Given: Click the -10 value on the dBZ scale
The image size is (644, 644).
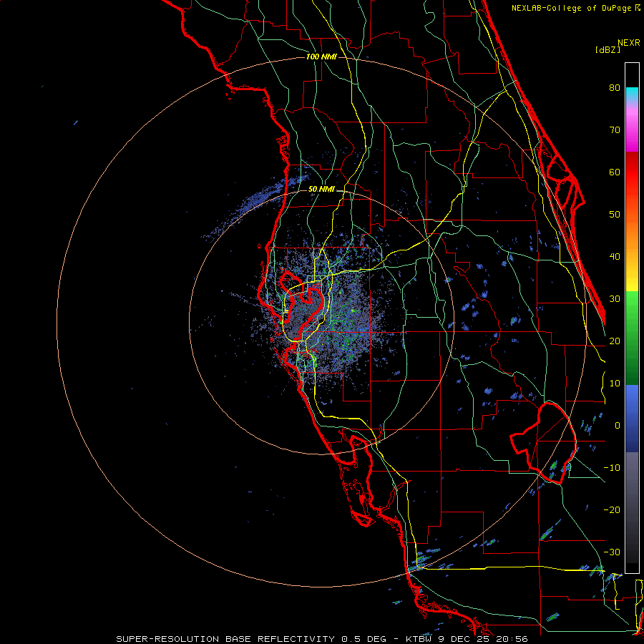Looking at the screenshot, I should (612, 468).
